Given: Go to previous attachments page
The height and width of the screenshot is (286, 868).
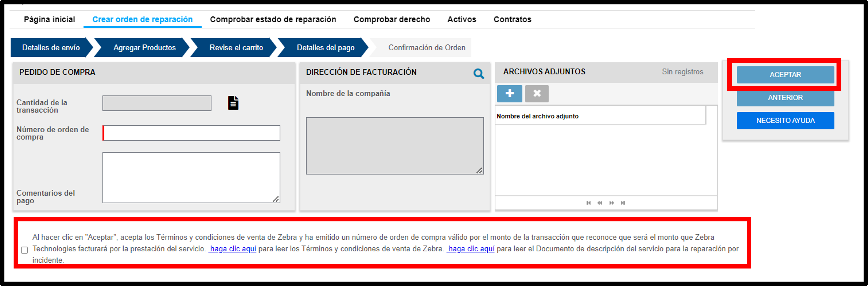Looking at the screenshot, I should point(600,202).
